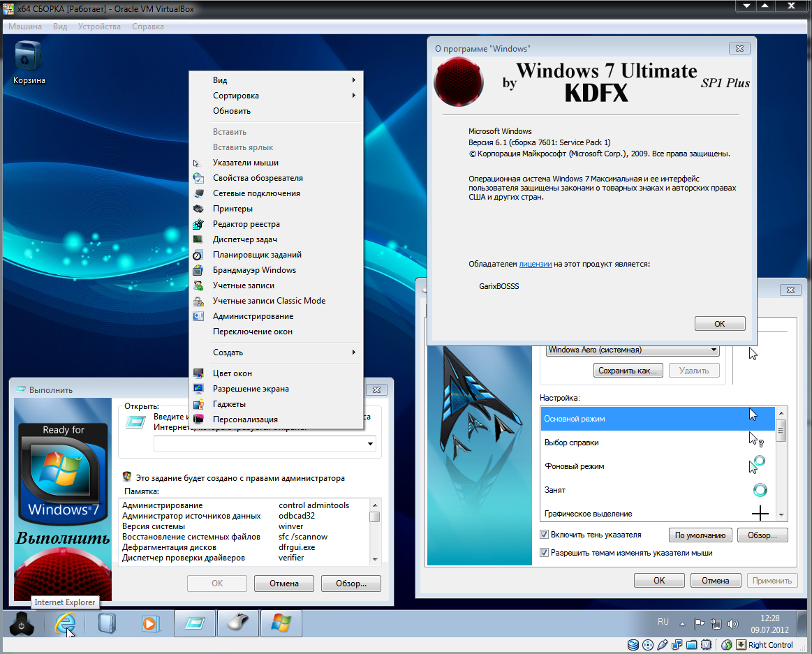Switch to Mouse properties taskbar button

tap(238, 623)
